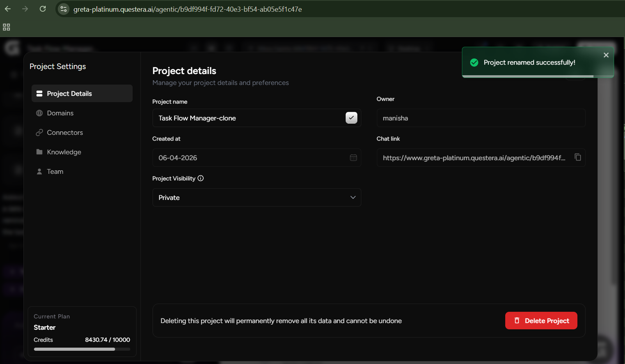Click the Manage your project details subtitle
The image size is (625, 364).
tap(220, 83)
